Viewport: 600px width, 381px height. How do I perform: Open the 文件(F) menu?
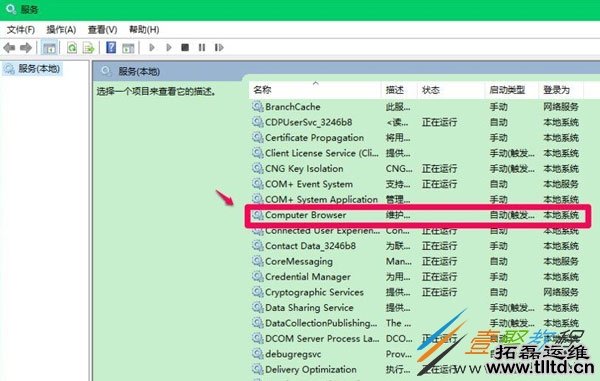click(x=21, y=29)
